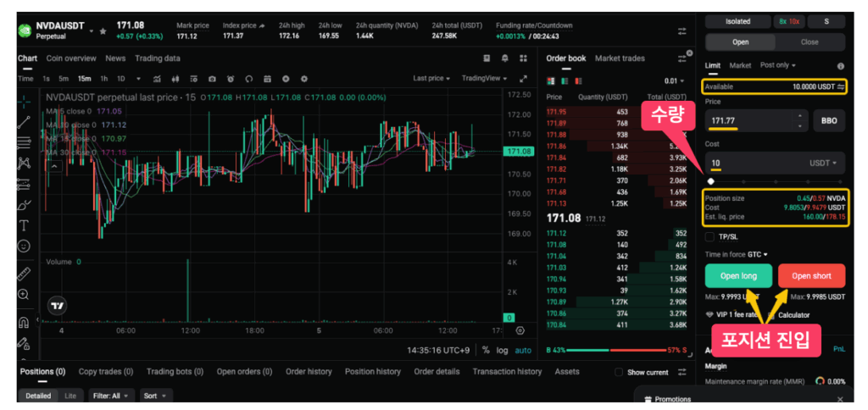Click the chart zoom-in magnifier icon

[24, 295]
